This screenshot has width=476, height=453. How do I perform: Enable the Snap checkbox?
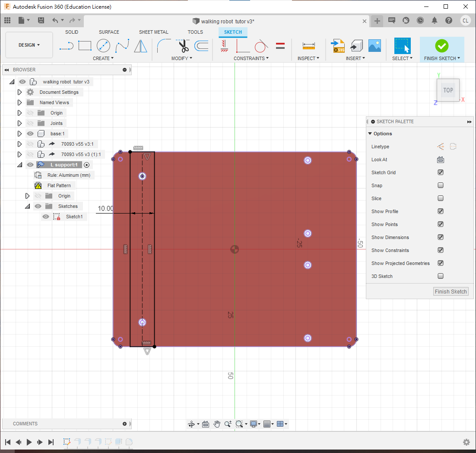[441, 185]
